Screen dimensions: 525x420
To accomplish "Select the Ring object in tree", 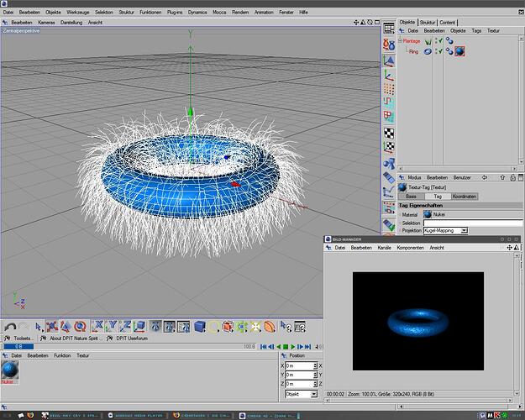I will coord(413,51).
